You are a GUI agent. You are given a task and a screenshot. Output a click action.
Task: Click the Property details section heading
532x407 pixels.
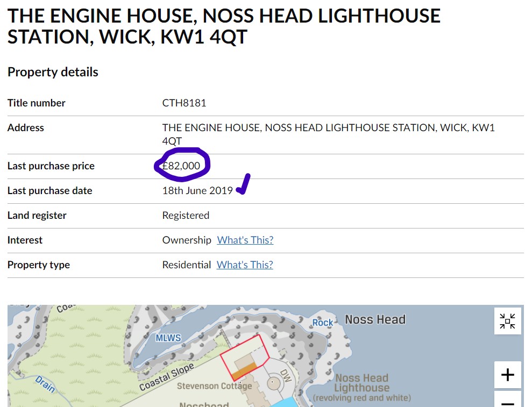point(53,72)
